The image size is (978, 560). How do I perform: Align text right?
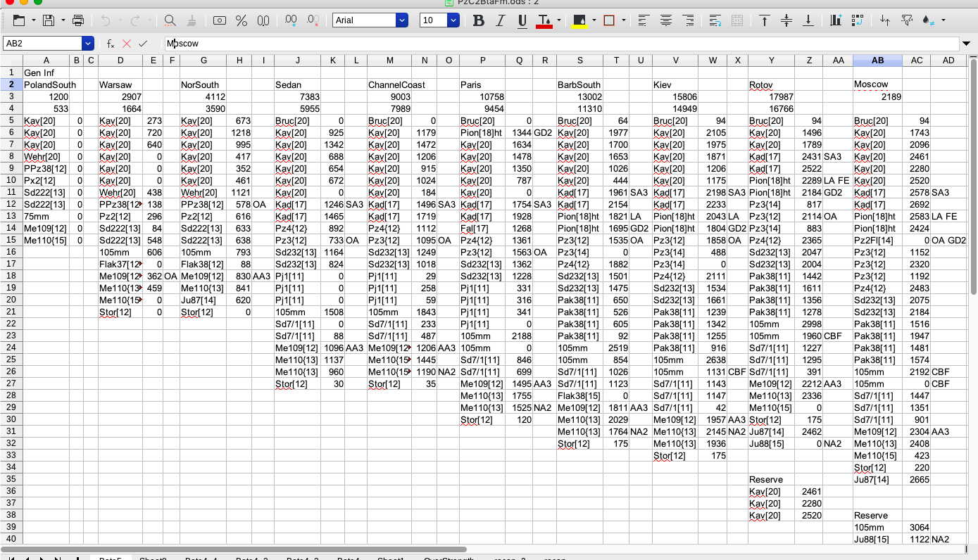(x=687, y=20)
